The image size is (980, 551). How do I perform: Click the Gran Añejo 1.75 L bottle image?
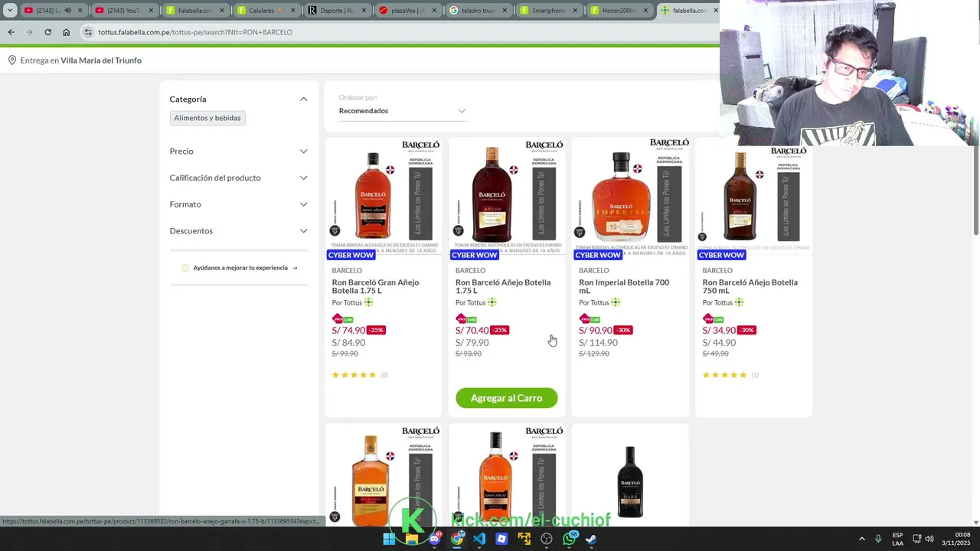pos(373,197)
